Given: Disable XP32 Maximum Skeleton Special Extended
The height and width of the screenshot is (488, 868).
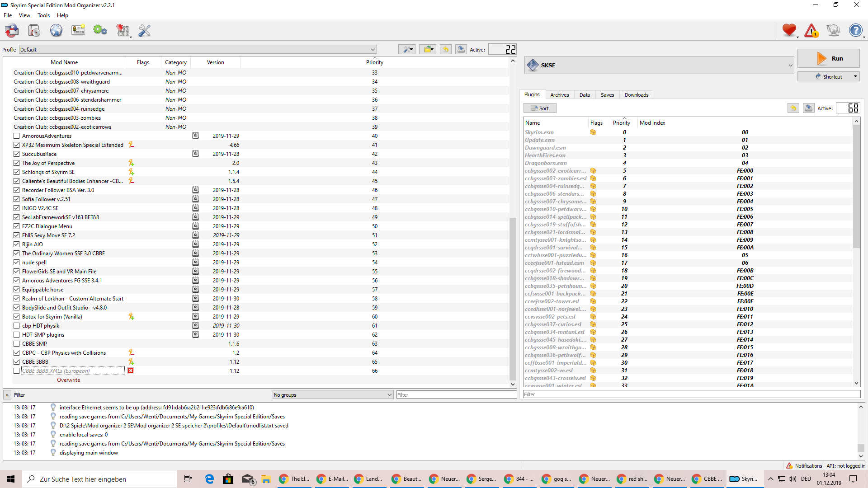Looking at the screenshot, I should [17, 145].
